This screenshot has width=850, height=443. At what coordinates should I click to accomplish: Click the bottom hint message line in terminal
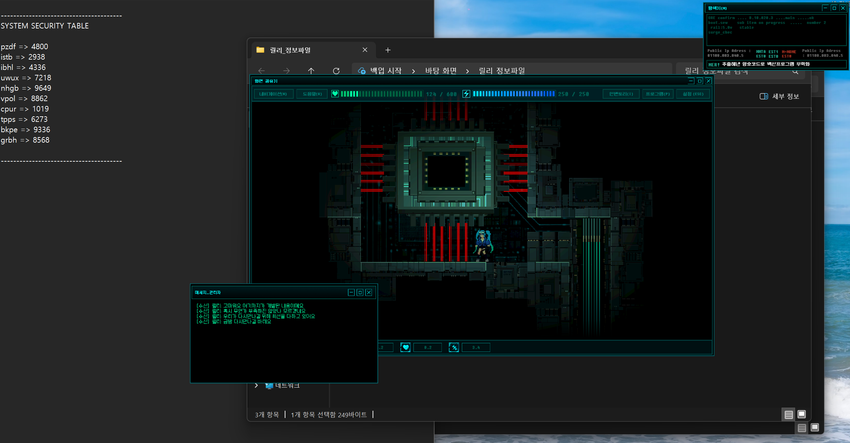776,64
